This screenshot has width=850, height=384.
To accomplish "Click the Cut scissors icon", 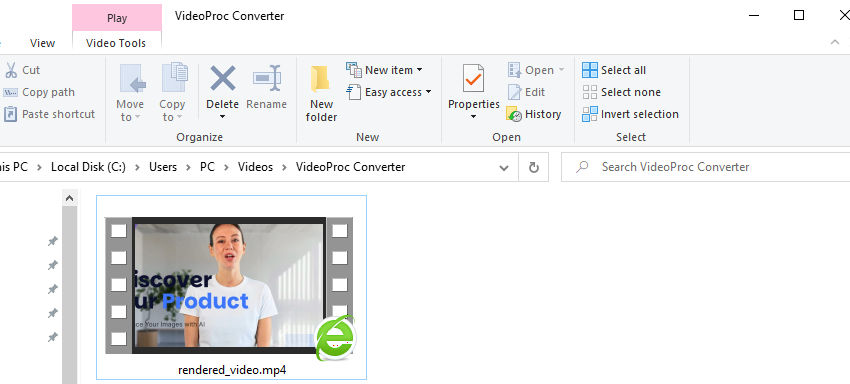I will pyautogui.click(x=11, y=70).
